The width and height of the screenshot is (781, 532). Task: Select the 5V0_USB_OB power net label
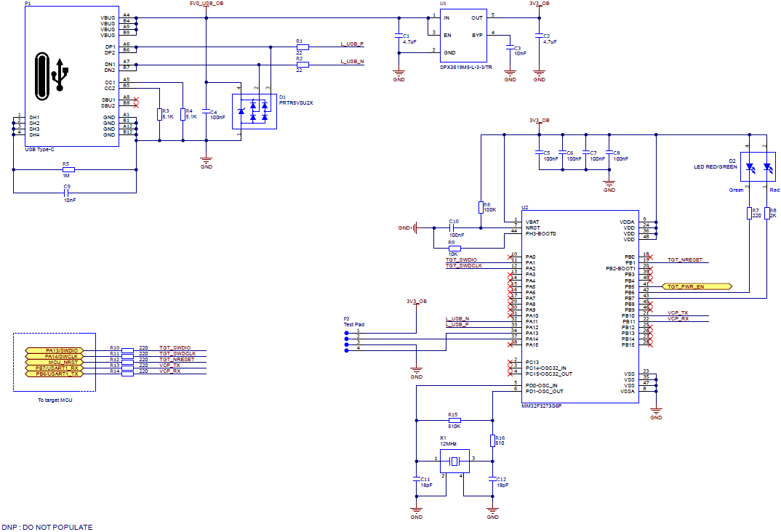coord(206,4)
